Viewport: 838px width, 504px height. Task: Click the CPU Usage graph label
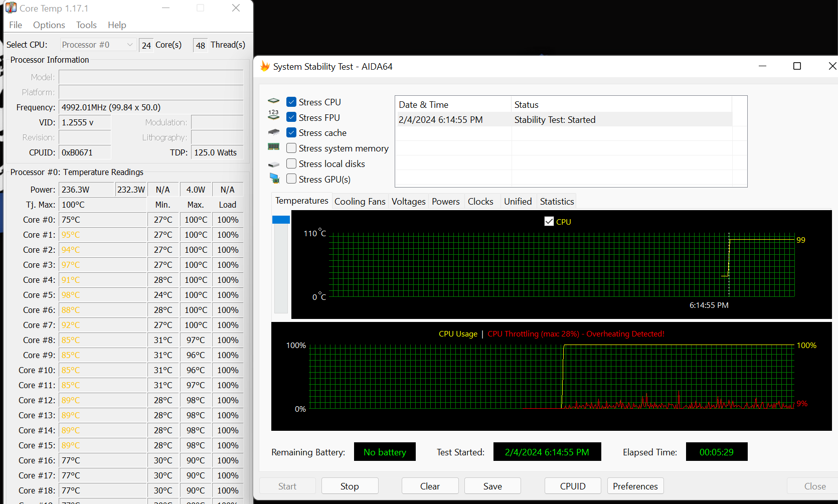pyautogui.click(x=458, y=334)
